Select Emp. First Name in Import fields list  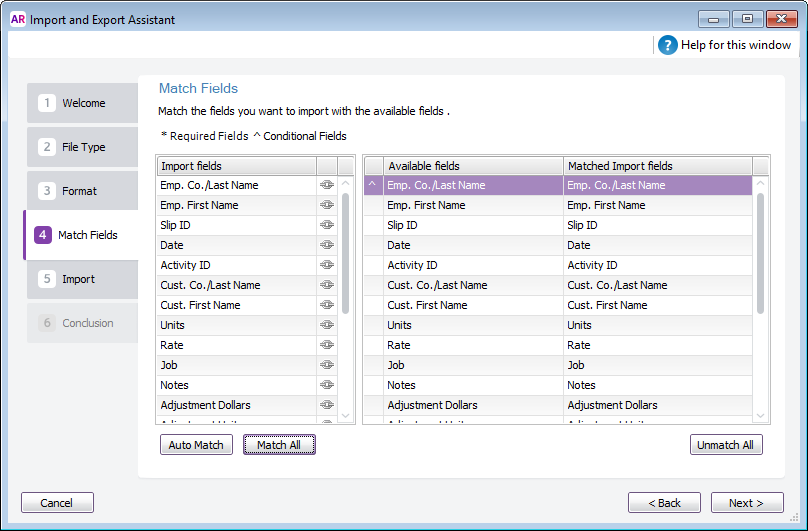pos(237,205)
